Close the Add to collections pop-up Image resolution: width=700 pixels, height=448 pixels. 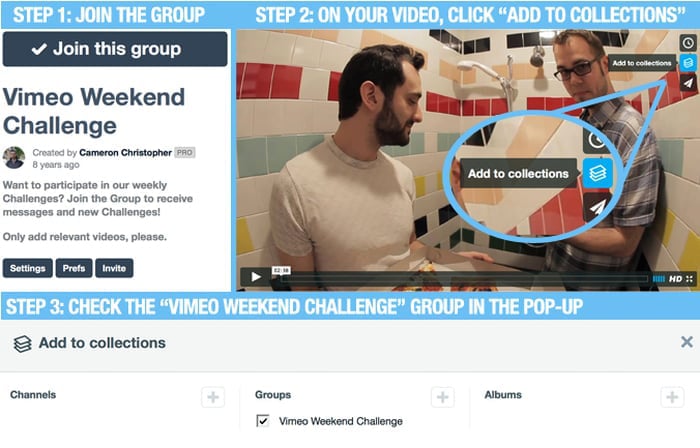coord(687,342)
